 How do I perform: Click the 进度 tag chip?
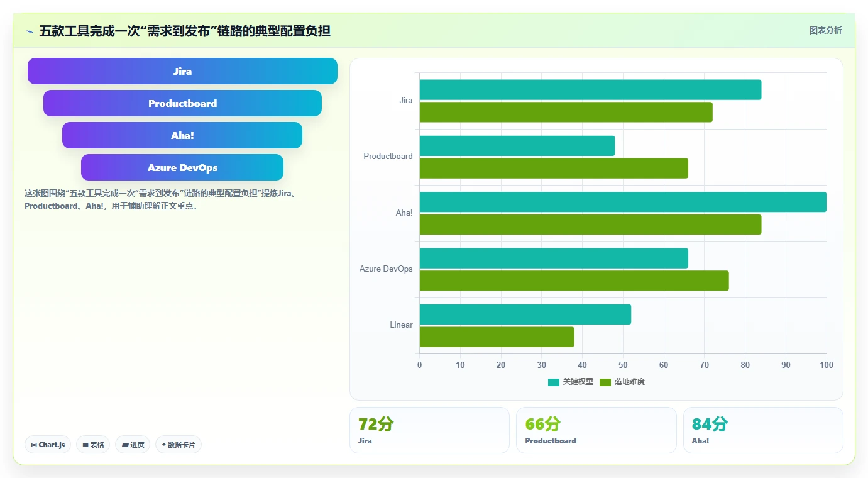(x=133, y=445)
